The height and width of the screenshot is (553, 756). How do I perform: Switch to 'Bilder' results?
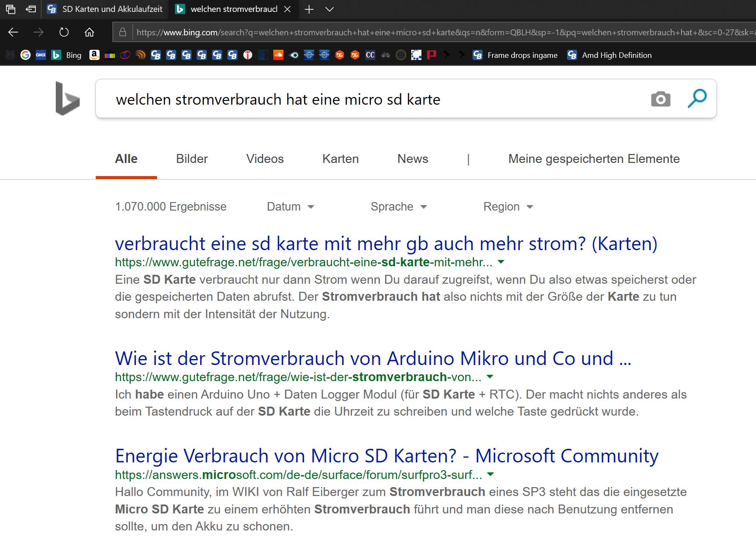tap(192, 159)
